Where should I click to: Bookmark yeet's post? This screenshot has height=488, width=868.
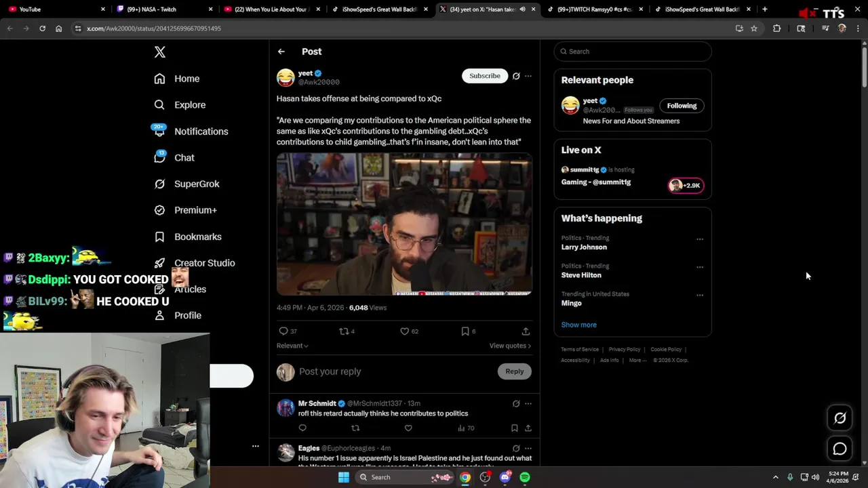click(465, 331)
